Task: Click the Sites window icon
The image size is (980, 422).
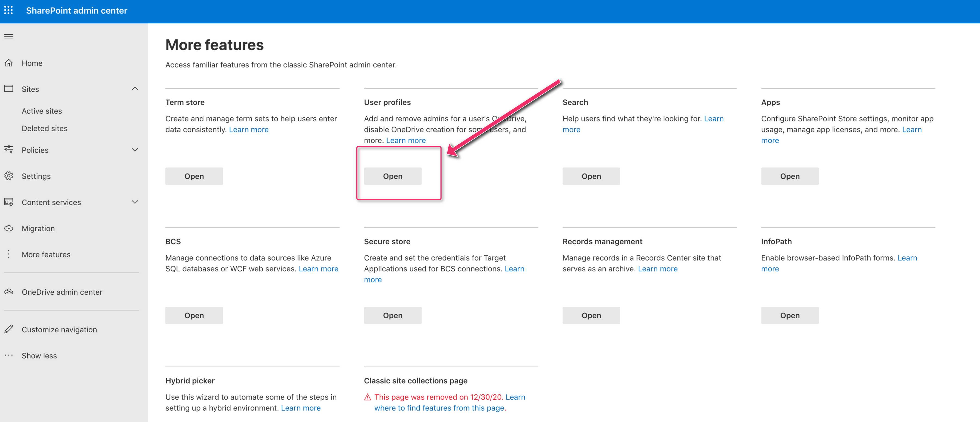Action: (x=9, y=89)
